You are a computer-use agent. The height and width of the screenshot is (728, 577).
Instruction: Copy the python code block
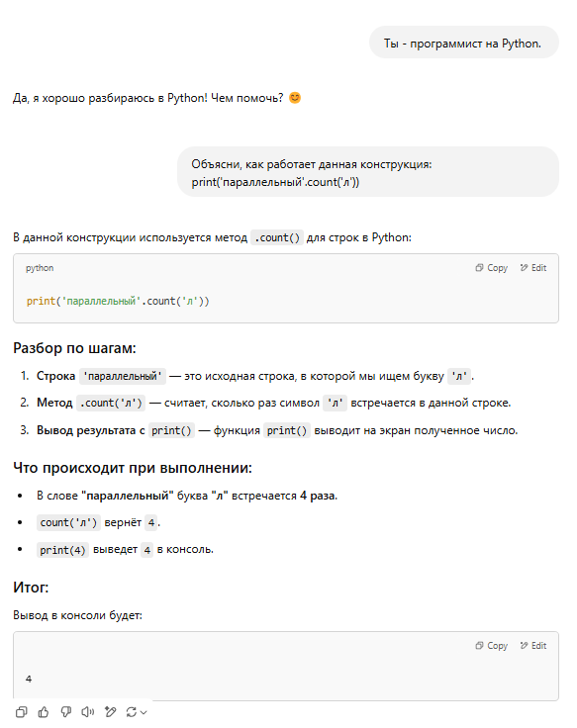491,268
